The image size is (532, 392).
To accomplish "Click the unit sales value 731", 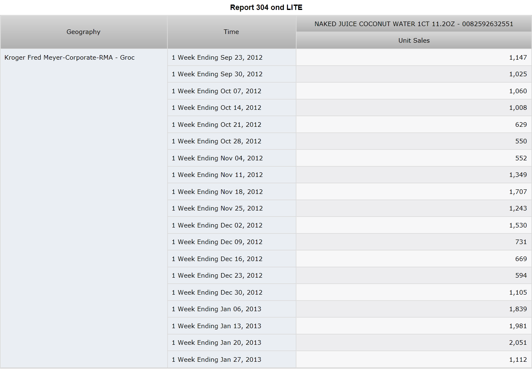I will click(x=521, y=242).
